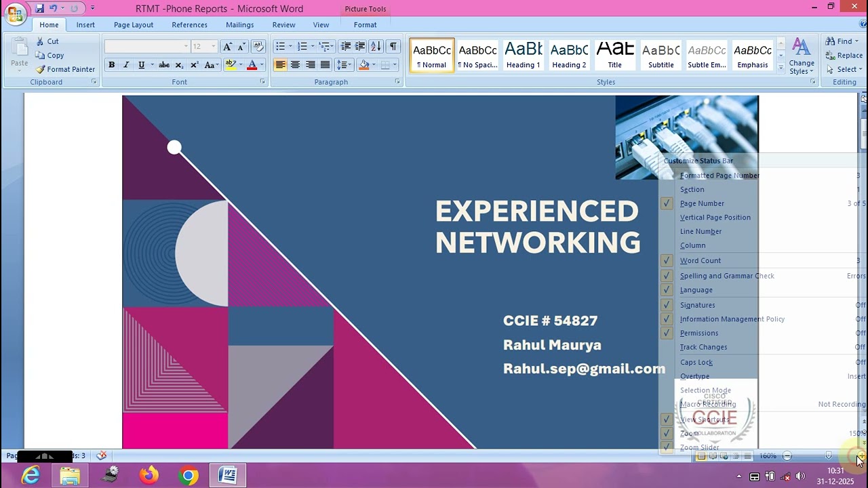Viewport: 868px width, 488px height.
Task: Click the text highlight color button
Action: [230, 65]
